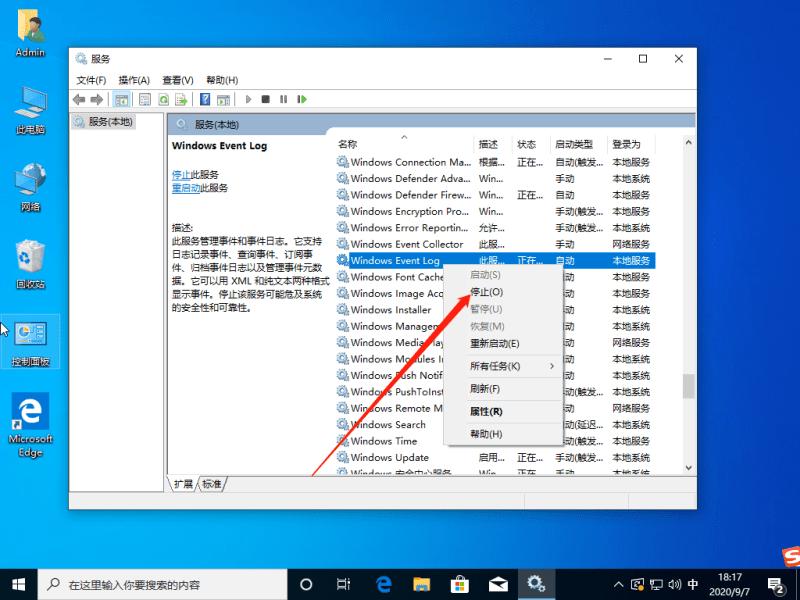Viewport: 800px width, 600px height.
Task: Click the Export List toolbar icon
Action: [x=181, y=99]
